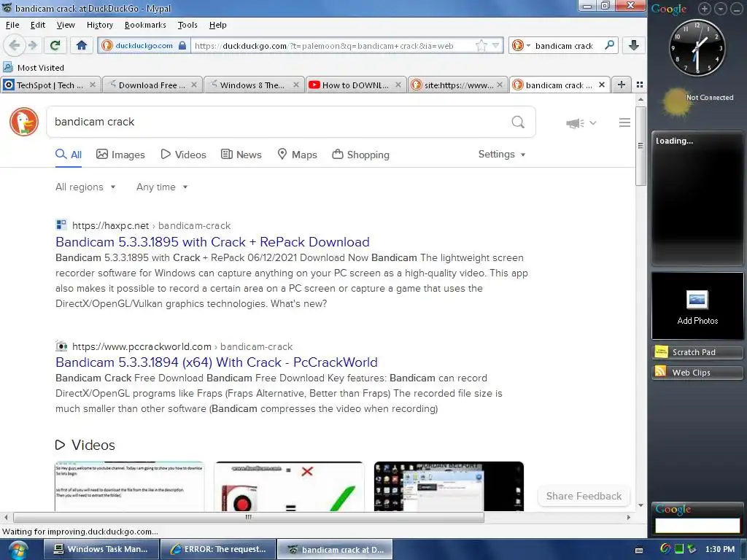This screenshot has height=560, width=747.
Task: Open Bandicam 5.3.3.1894 PcCrackWorld link
Action: [216, 362]
